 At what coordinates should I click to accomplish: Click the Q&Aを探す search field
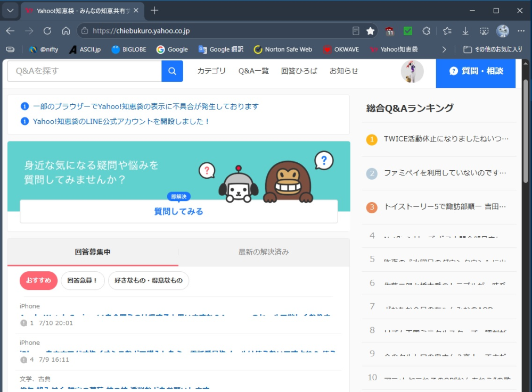click(x=85, y=71)
